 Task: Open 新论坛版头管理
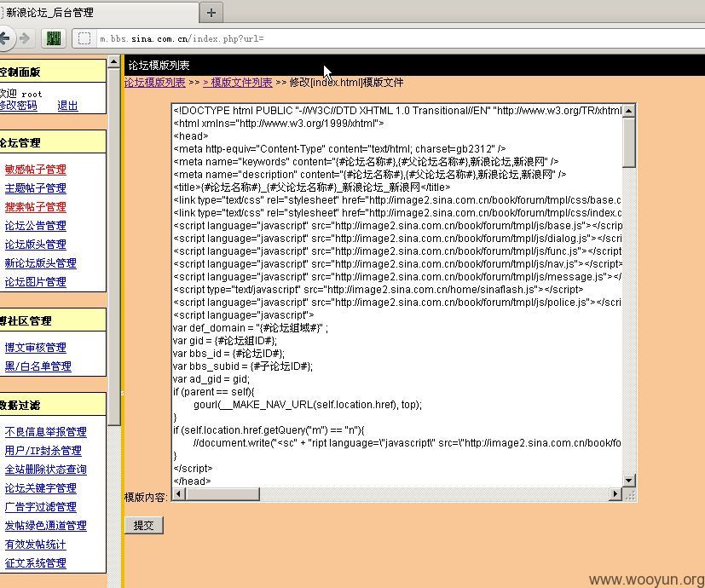[40, 263]
